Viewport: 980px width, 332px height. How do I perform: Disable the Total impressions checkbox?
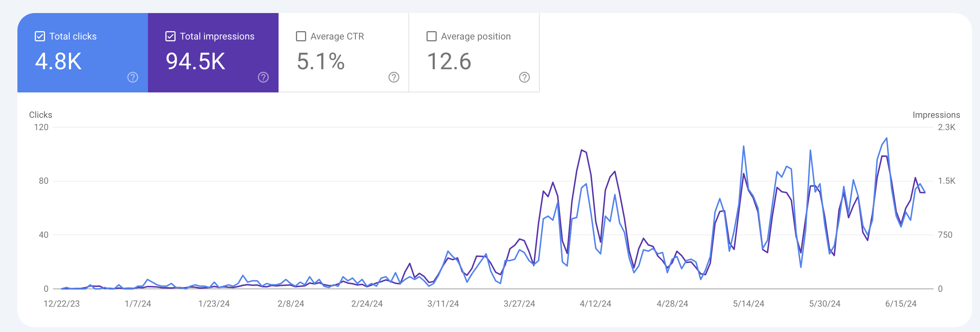pos(170,37)
